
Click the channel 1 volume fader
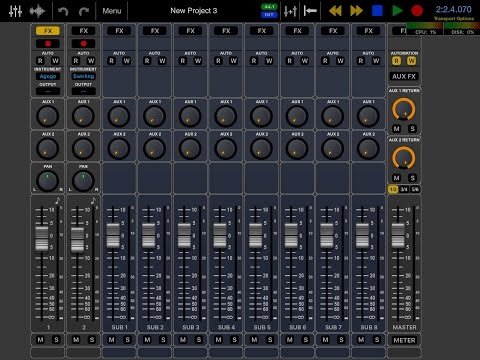42,238
